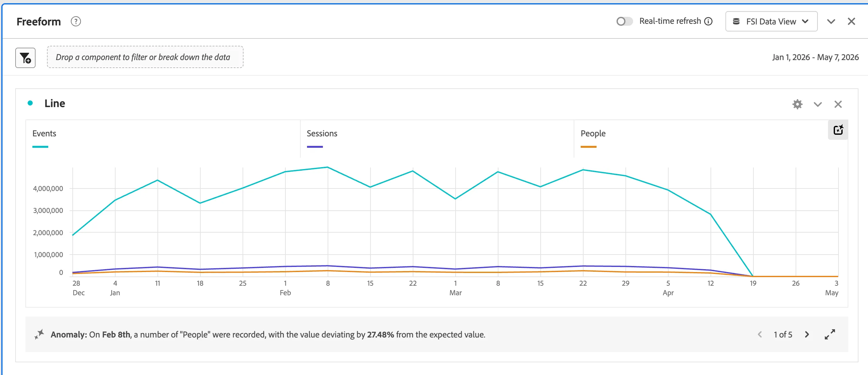Toggle the Real-time refresh switch
This screenshot has width=868, height=375.
[624, 21]
